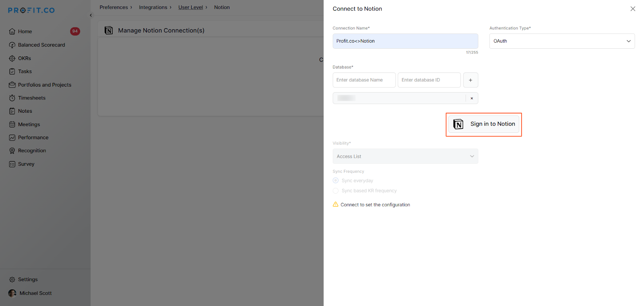Click the Home icon in sidebar

(12, 31)
